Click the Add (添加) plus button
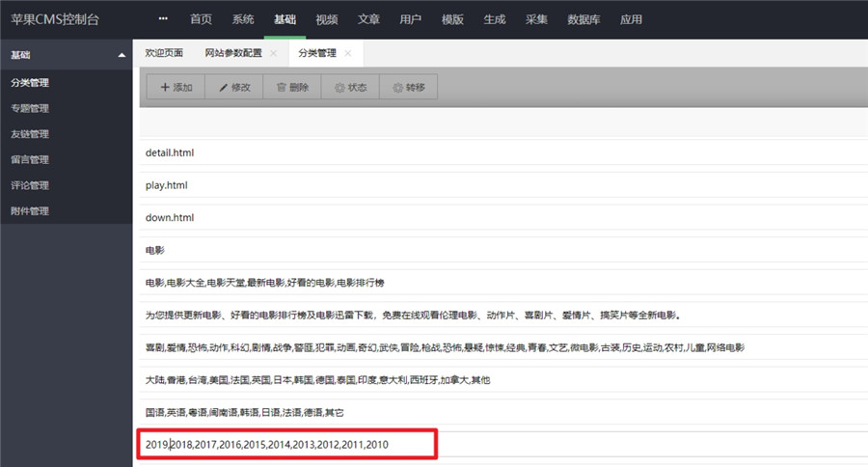Screen dimensions: 868x467 [176, 88]
